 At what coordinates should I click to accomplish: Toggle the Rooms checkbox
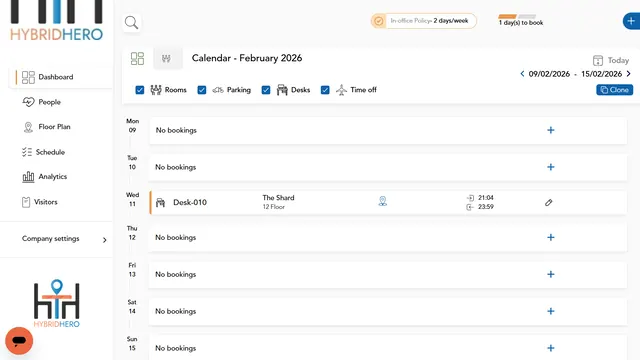point(140,90)
